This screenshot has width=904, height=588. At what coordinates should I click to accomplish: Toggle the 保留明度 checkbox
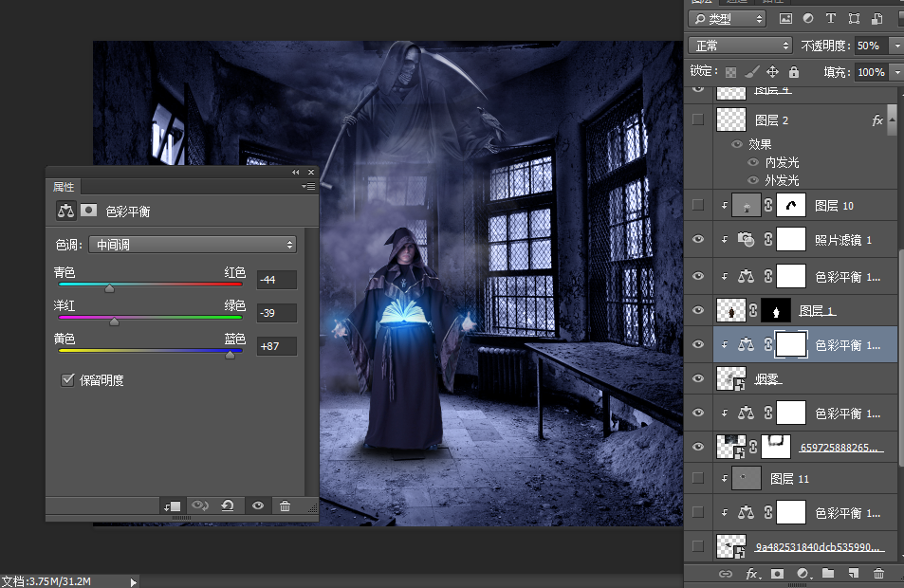click(67, 380)
